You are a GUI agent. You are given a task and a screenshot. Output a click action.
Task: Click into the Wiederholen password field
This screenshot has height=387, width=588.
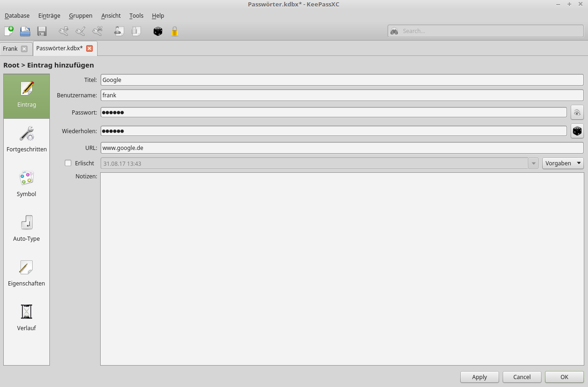[x=334, y=131]
